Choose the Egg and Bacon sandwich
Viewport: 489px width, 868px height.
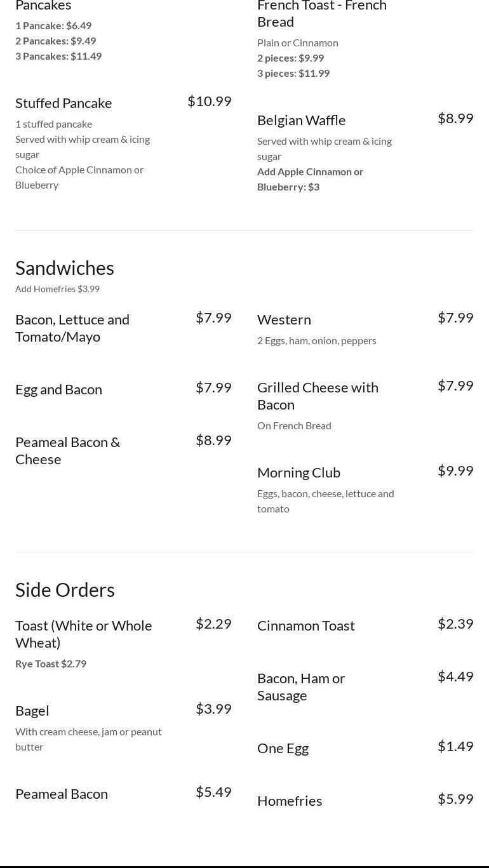pos(58,389)
